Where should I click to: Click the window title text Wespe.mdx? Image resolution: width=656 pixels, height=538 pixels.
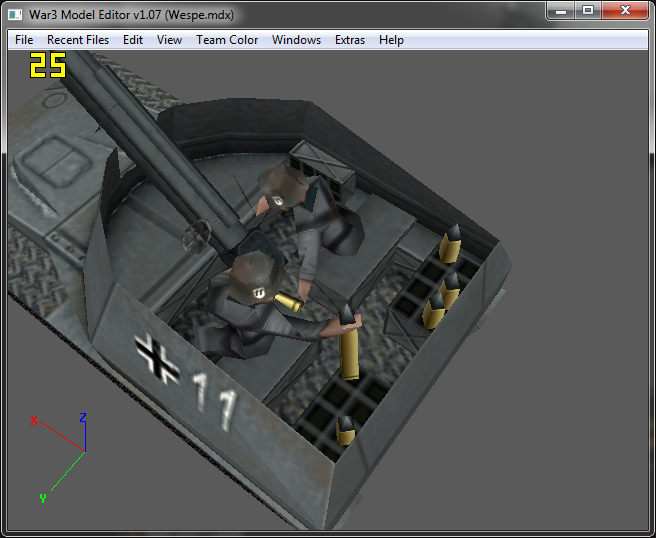[x=200, y=15]
